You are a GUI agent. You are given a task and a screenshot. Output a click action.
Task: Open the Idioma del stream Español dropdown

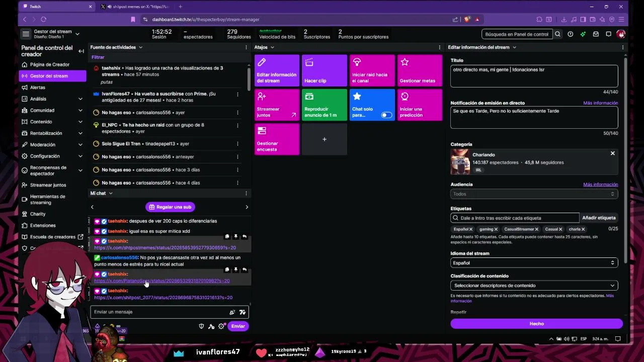coord(534,263)
